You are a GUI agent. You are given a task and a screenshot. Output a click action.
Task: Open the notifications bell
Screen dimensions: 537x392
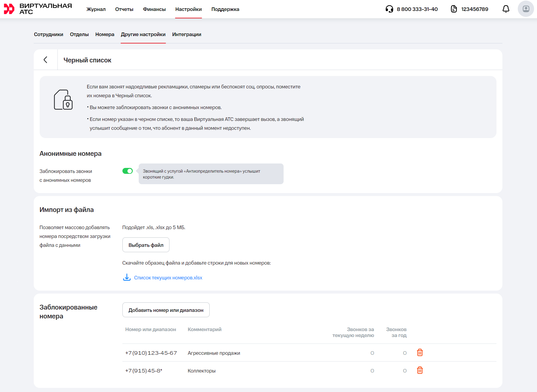coord(506,9)
